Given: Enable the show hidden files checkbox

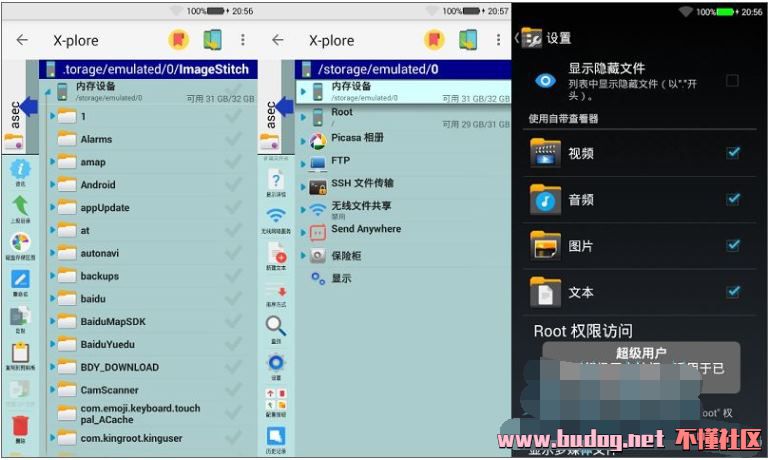Looking at the screenshot, I should 732,80.
